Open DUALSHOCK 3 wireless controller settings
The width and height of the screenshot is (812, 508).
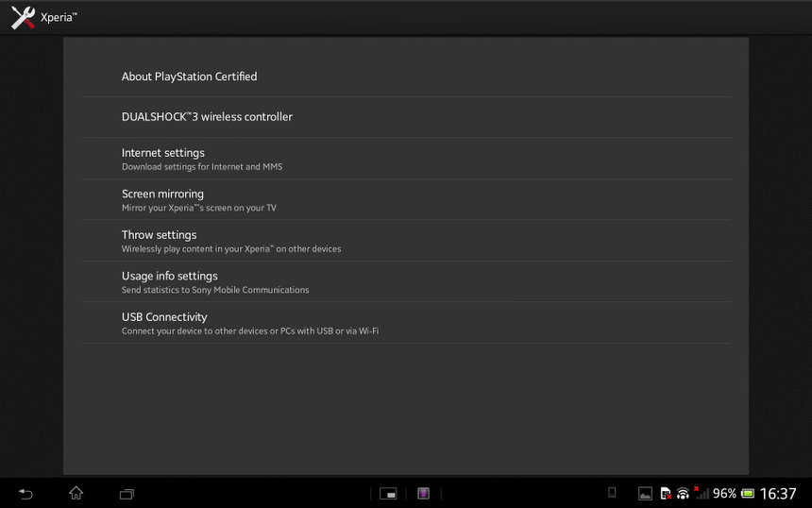pyautogui.click(x=207, y=117)
